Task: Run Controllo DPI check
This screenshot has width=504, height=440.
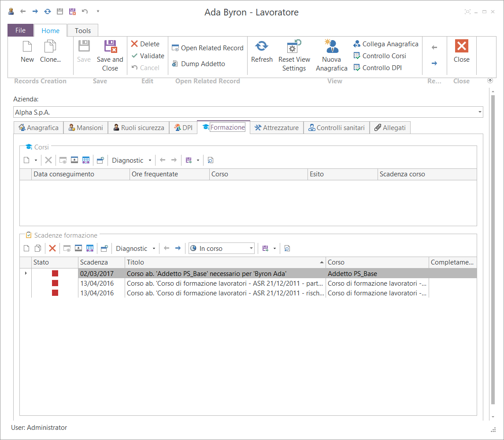Action: [x=378, y=68]
